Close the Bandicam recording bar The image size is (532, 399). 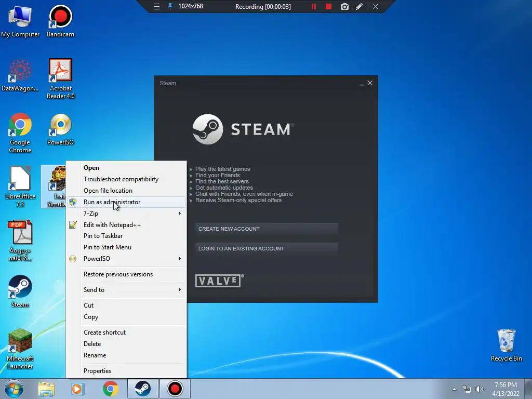tap(375, 6)
